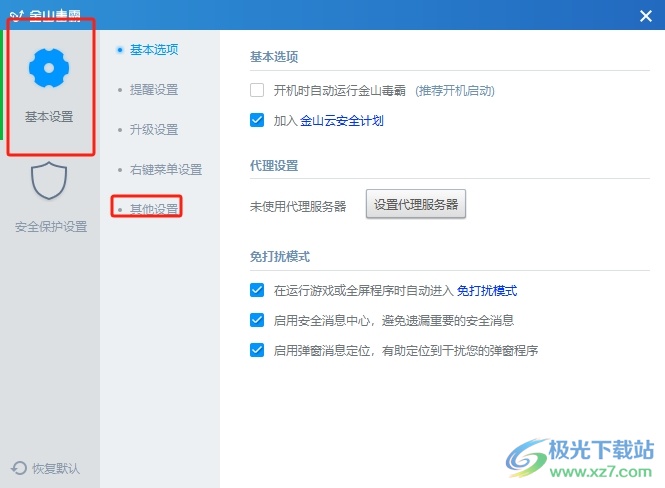Click the 金山毒霸 logo in title bar

[45, 16]
